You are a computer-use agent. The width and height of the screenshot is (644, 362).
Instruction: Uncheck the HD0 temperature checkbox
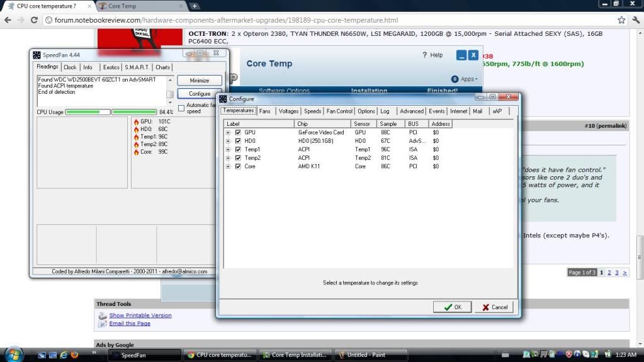click(x=238, y=141)
